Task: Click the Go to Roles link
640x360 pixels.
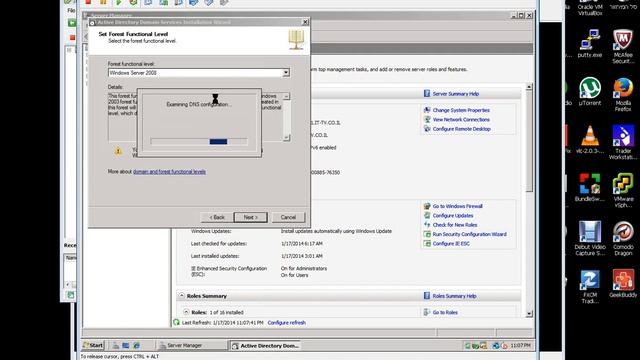Action: click(x=445, y=312)
